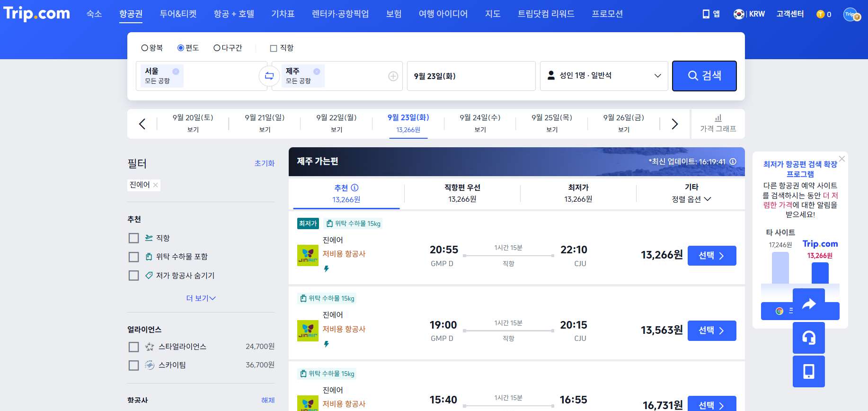Open the 고객센터 link
This screenshot has height=411, width=868.
790,14
